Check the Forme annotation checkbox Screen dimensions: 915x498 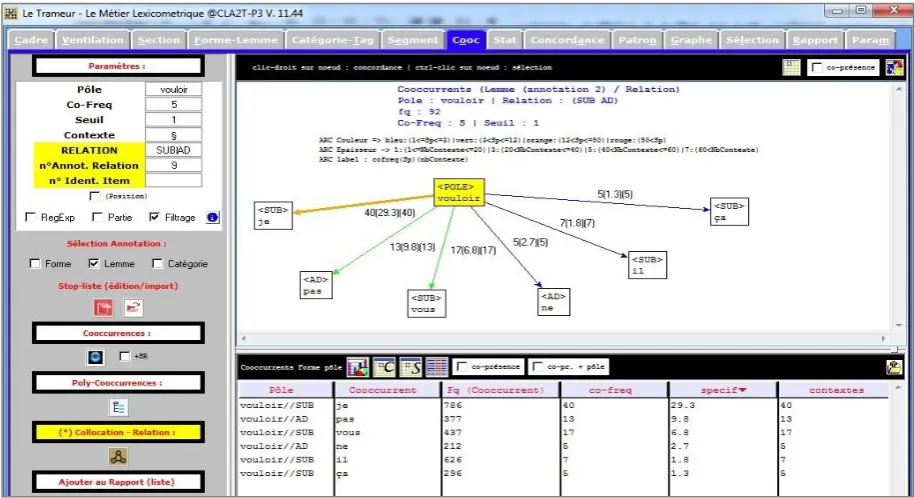pos(35,264)
